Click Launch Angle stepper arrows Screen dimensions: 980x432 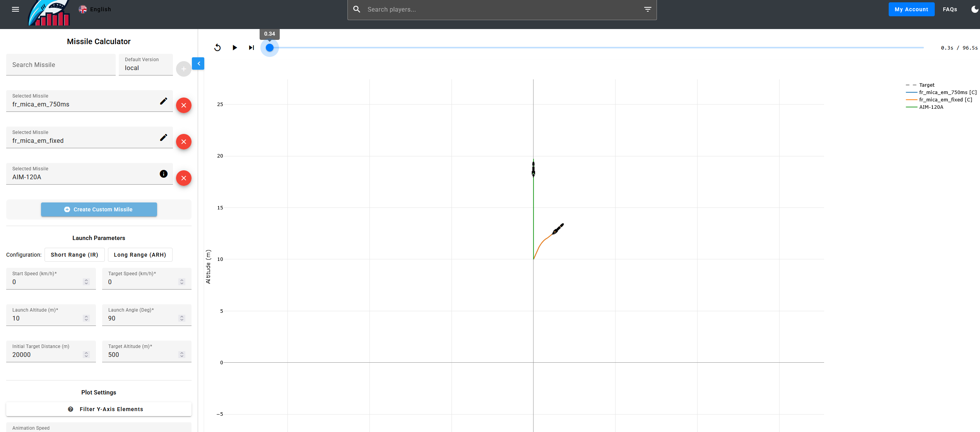point(182,318)
